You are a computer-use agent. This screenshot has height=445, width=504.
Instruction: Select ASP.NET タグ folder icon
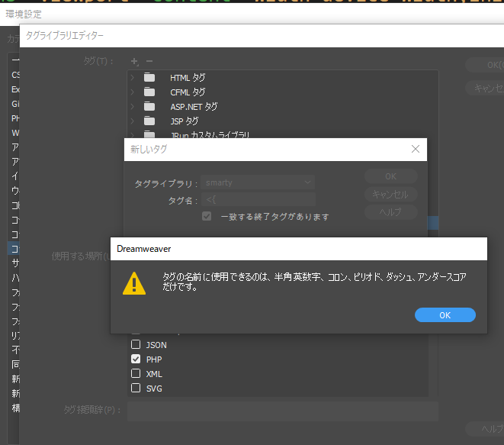click(149, 107)
